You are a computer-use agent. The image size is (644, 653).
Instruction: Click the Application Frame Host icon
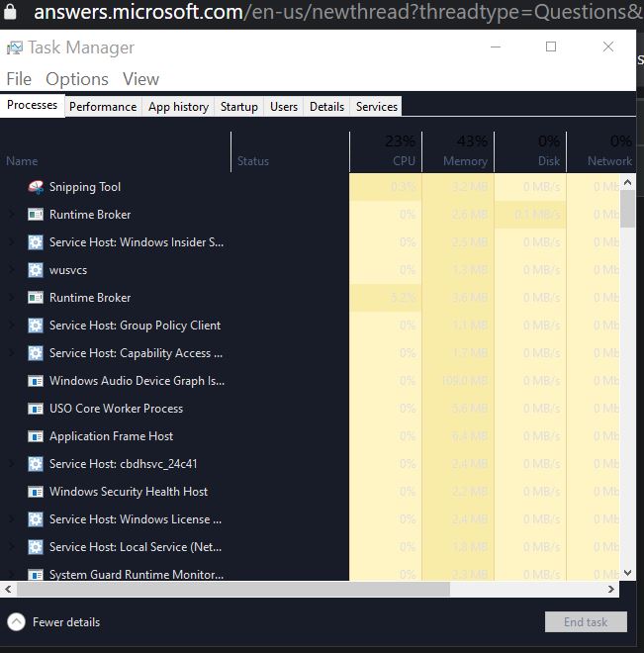point(36,436)
